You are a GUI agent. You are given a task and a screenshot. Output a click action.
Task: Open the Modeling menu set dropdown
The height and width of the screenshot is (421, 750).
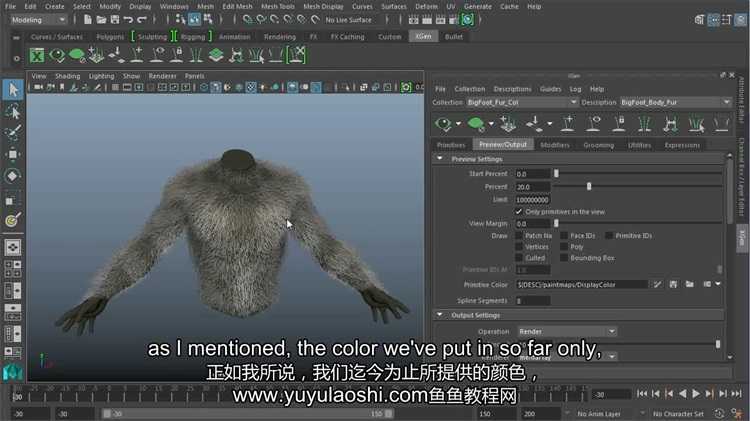tap(38, 20)
